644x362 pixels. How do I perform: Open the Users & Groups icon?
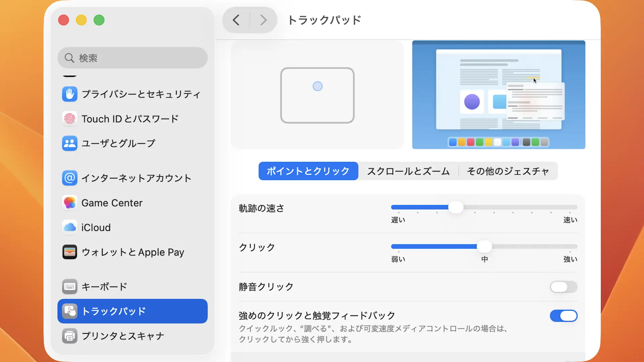pyautogui.click(x=70, y=143)
